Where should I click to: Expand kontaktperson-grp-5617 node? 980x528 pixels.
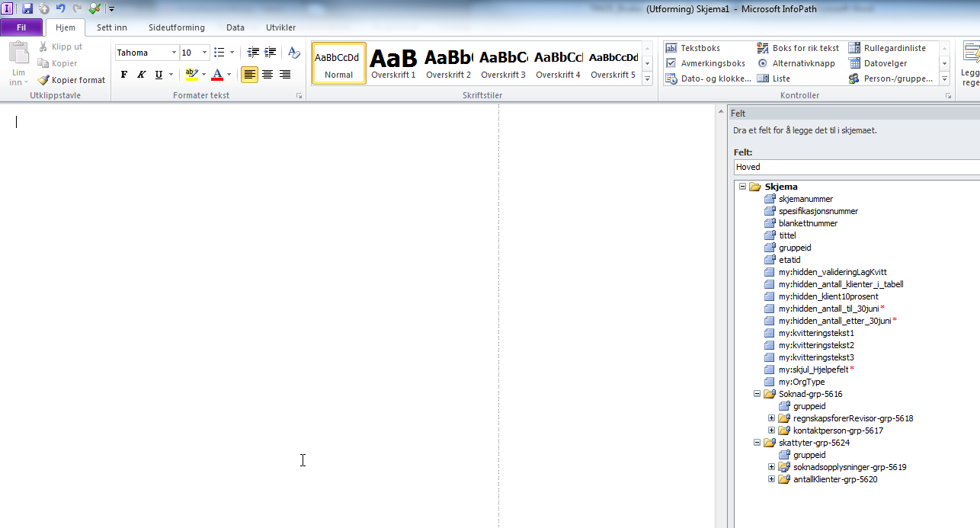pos(771,430)
